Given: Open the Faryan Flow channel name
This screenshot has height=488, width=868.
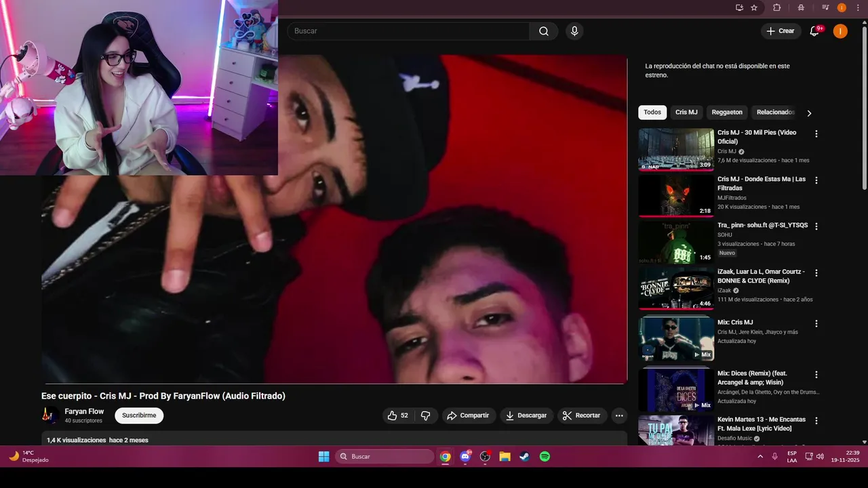Looking at the screenshot, I should click(x=84, y=411).
